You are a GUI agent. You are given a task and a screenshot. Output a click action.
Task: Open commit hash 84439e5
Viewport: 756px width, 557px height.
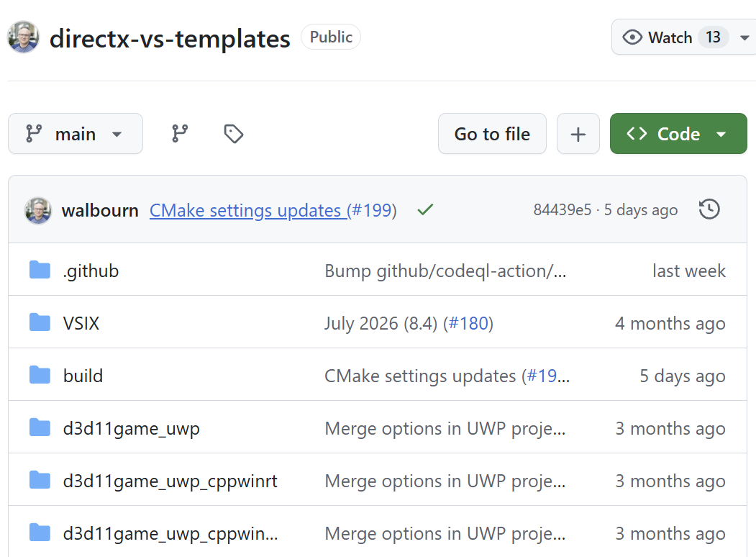coord(563,210)
